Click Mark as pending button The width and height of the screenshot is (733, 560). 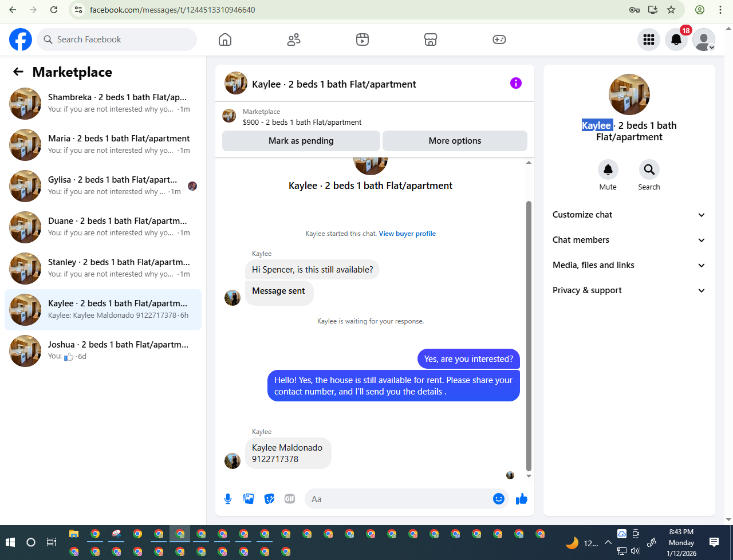[301, 141]
